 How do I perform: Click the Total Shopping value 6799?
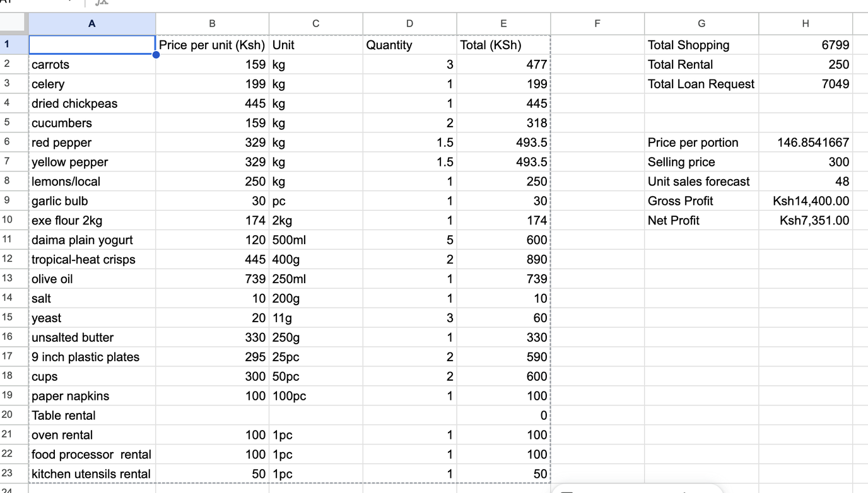(806, 45)
